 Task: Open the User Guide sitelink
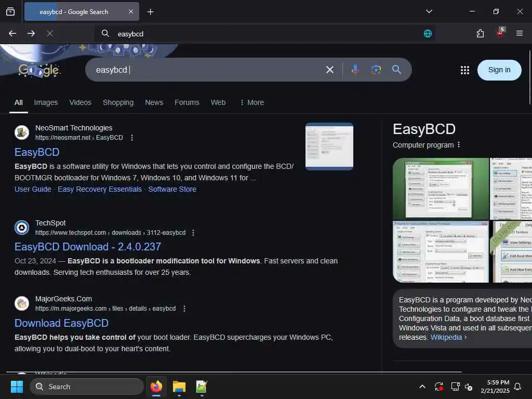(33, 189)
